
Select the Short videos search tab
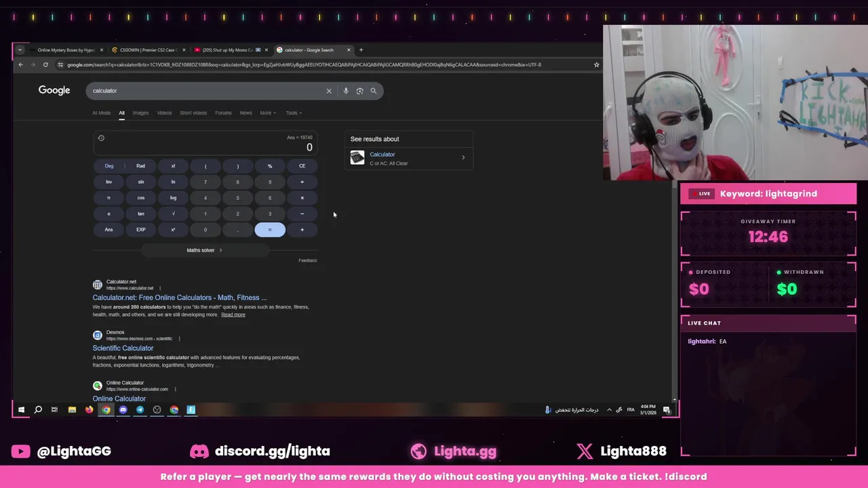tap(193, 113)
